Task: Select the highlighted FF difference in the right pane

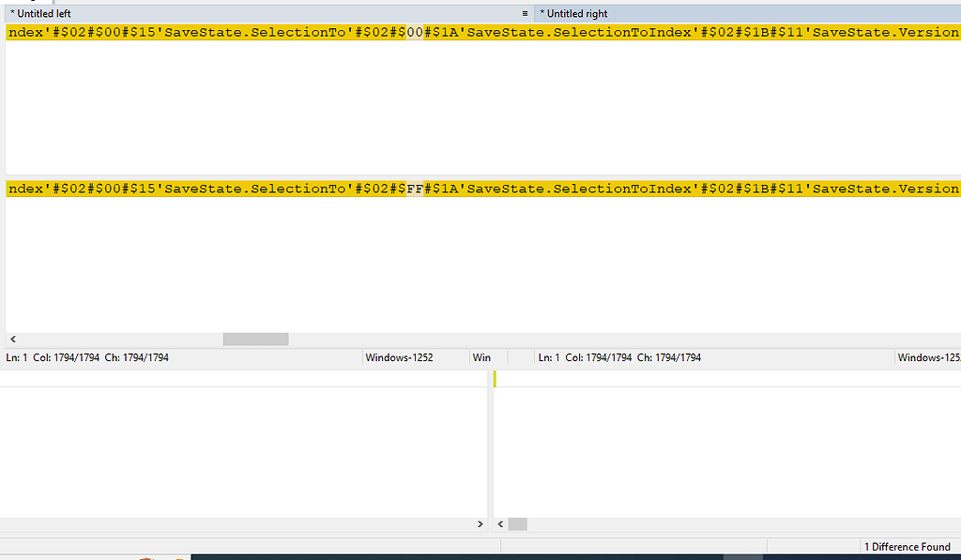Action: [x=413, y=188]
